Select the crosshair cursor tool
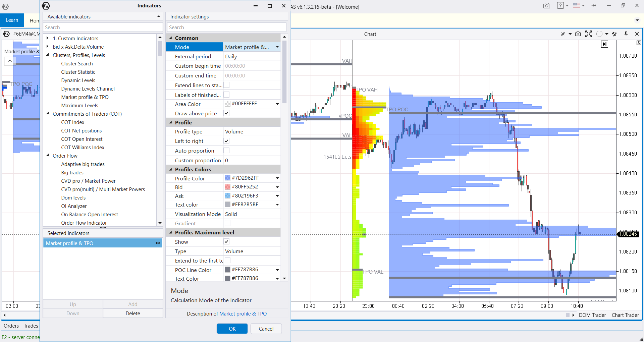This screenshot has width=644, height=342. pyautogui.click(x=563, y=34)
